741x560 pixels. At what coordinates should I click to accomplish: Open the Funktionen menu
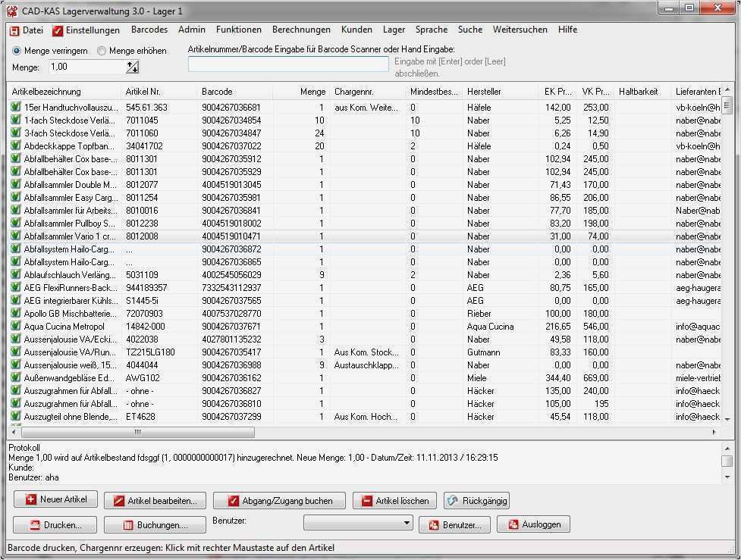pos(239,30)
